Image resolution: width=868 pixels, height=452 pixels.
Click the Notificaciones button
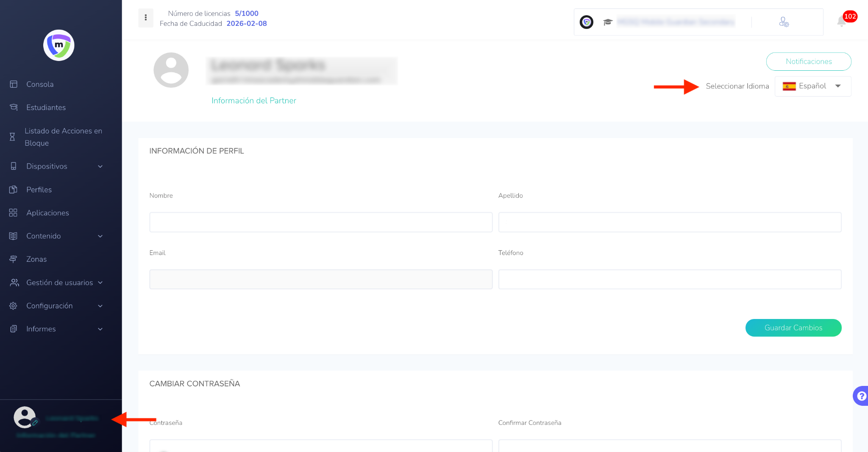point(808,62)
